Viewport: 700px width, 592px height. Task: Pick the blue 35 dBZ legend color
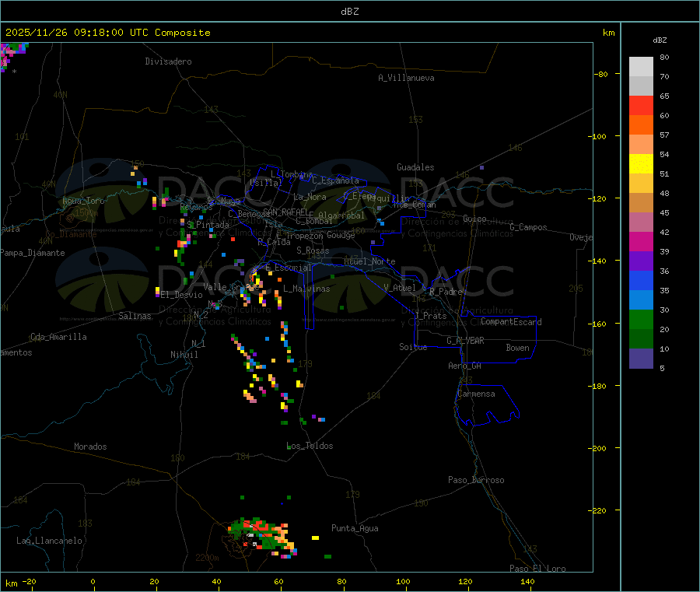pyautogui.click(x=641, y=280)
